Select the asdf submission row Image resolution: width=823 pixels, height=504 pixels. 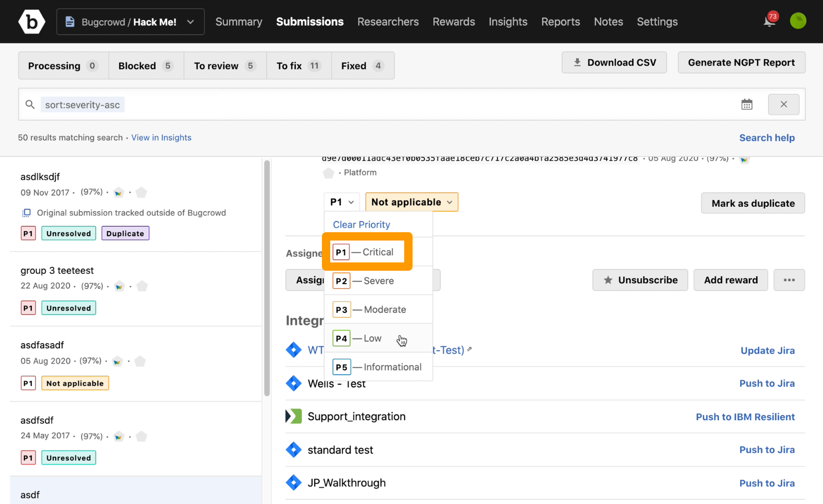(x=135, y=490)
